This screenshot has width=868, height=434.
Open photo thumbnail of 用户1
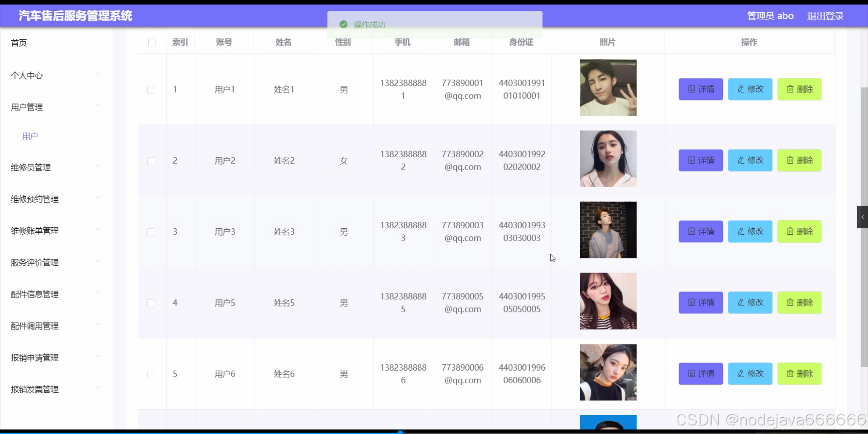point(608,88)
